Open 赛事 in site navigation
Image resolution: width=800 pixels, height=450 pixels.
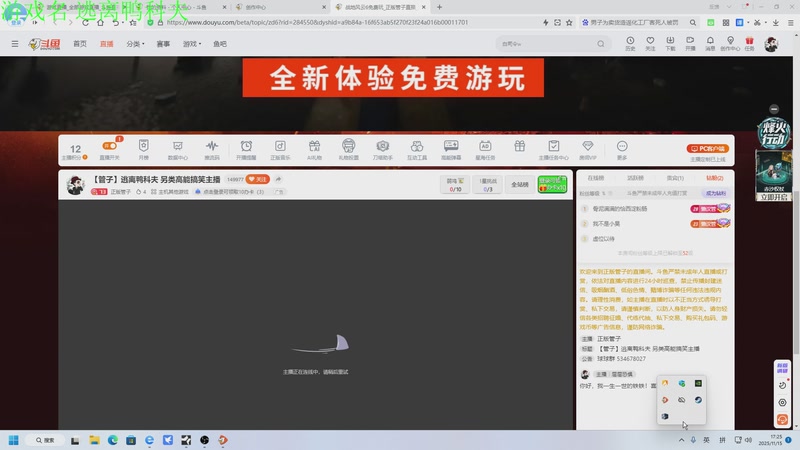pos(163,44)
